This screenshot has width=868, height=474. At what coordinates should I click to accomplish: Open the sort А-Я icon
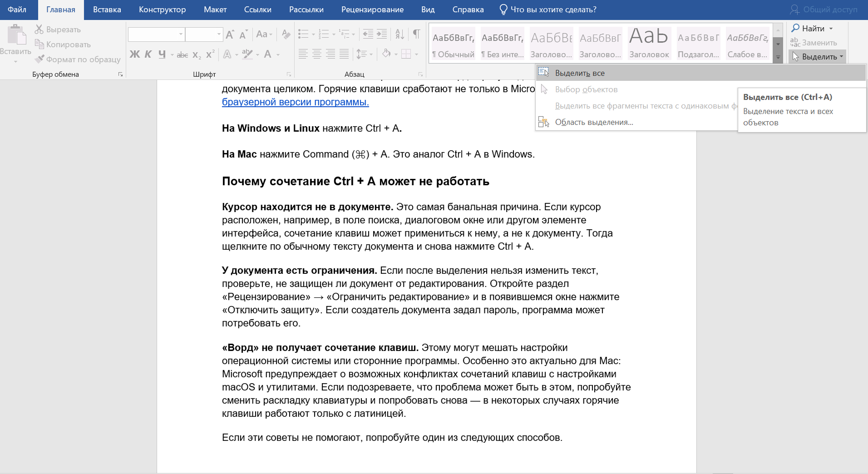point(400,34)
